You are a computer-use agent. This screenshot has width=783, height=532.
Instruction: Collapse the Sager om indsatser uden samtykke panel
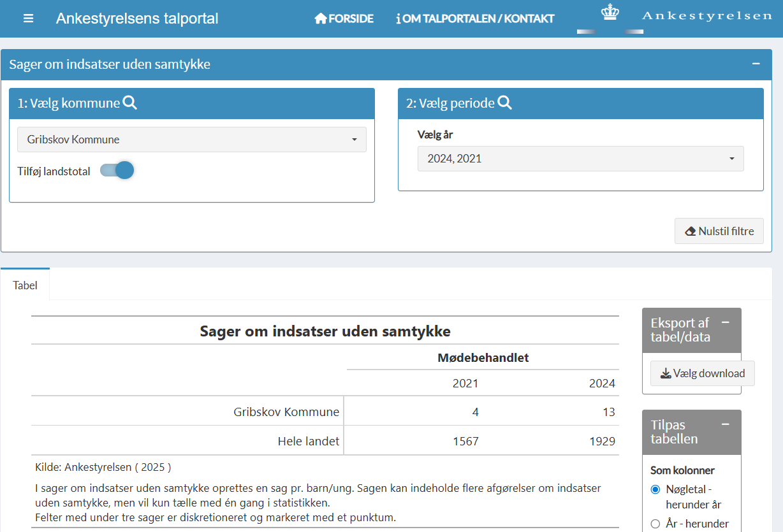[756, 64]
